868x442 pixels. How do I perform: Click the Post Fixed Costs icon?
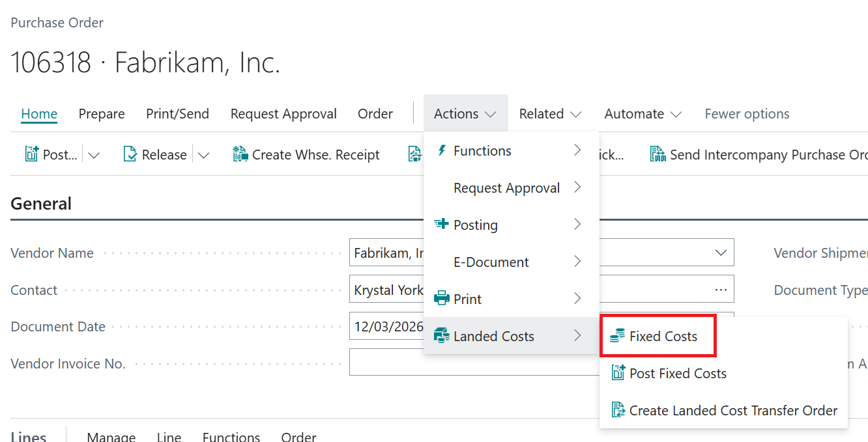point(617,374)
